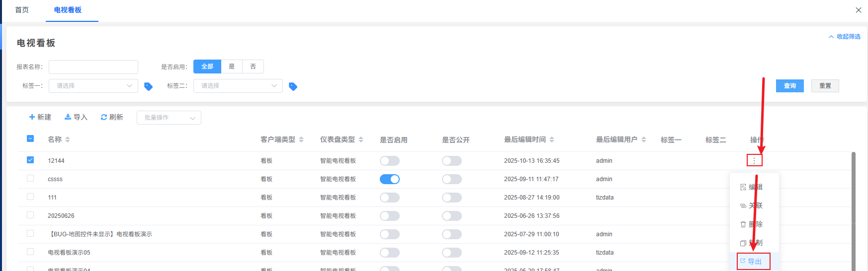Switch to the 首页 tab
The height and width of the screenshot is (271, 868).
22,10
